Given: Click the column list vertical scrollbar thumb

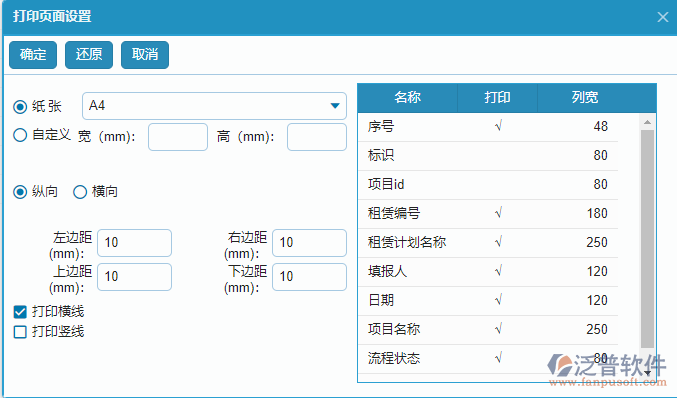Looking at the screenshot, I should click(647, 239).
